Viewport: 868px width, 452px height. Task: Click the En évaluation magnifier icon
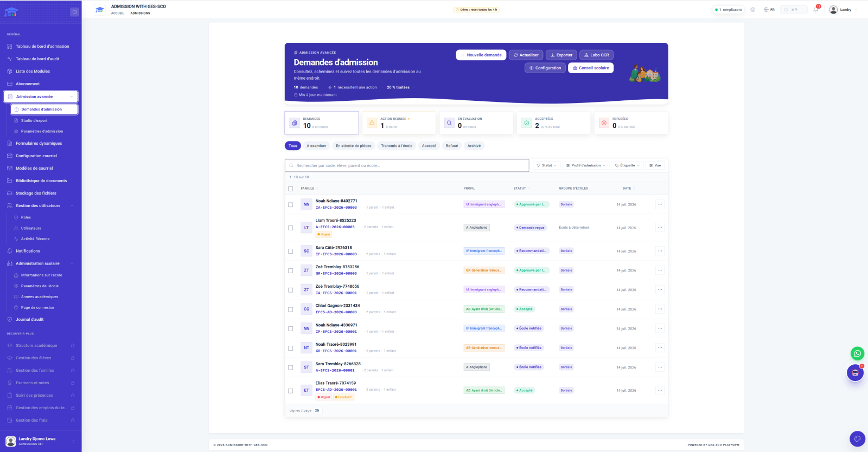tap(449, 123)
